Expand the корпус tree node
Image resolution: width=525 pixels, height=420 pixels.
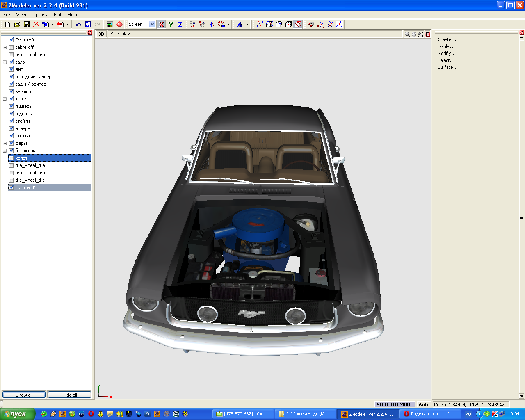click(5, 99)
